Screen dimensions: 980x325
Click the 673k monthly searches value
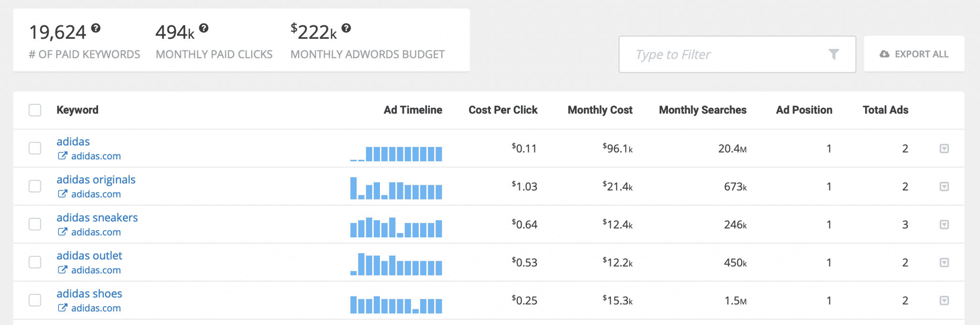pyautogui.click(x=735, y=186)
